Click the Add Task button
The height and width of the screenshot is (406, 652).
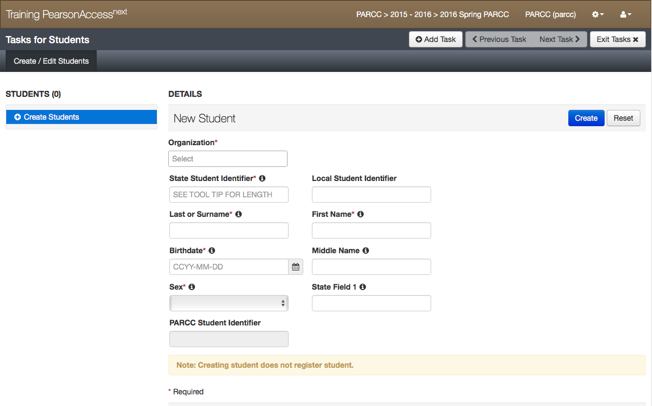coord(435,40)
